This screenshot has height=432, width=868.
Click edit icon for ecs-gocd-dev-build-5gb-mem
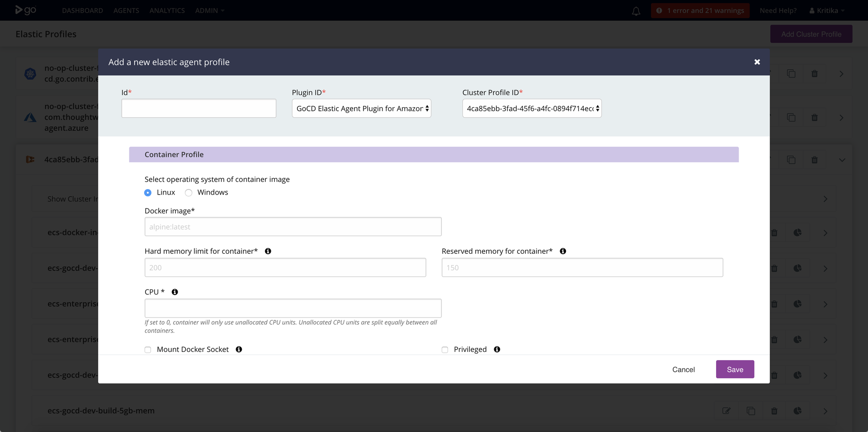click(x=726, y=411)
